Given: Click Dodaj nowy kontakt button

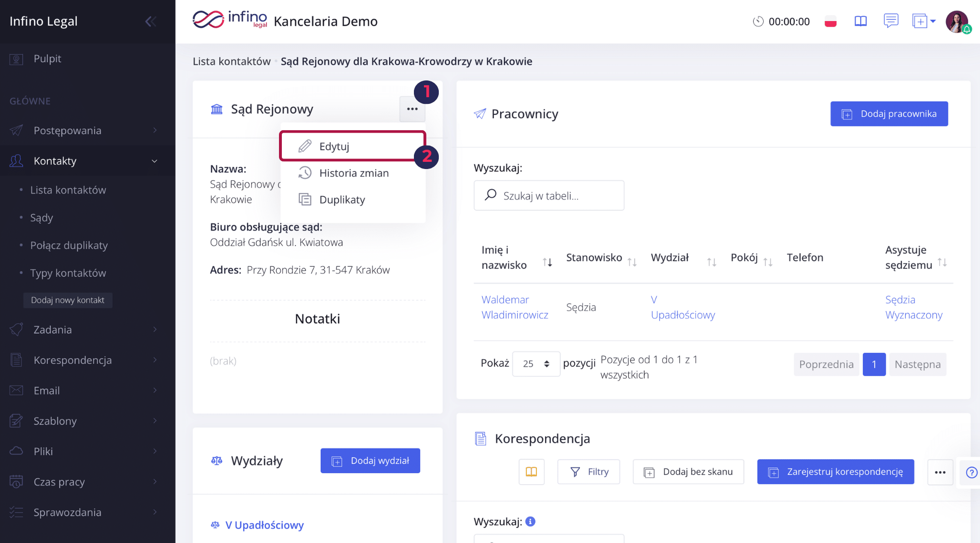Looking at the screenshot, I should [67, 300].
